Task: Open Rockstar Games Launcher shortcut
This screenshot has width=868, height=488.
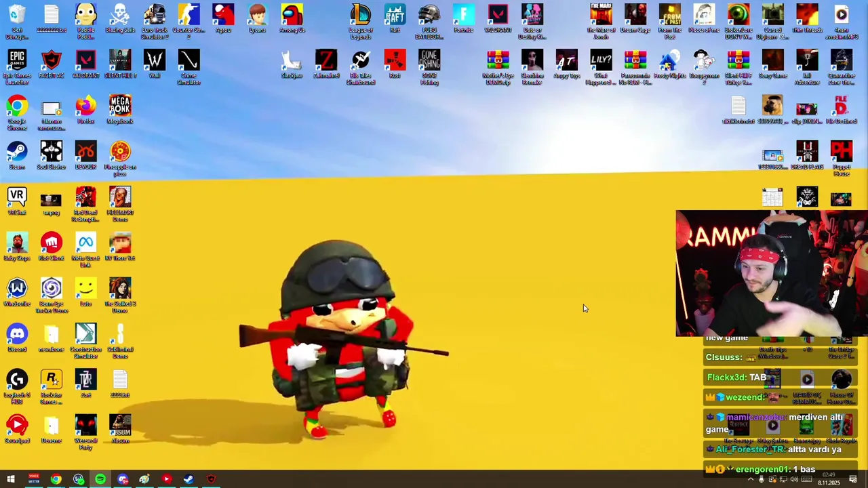Action: pos(52,386)
